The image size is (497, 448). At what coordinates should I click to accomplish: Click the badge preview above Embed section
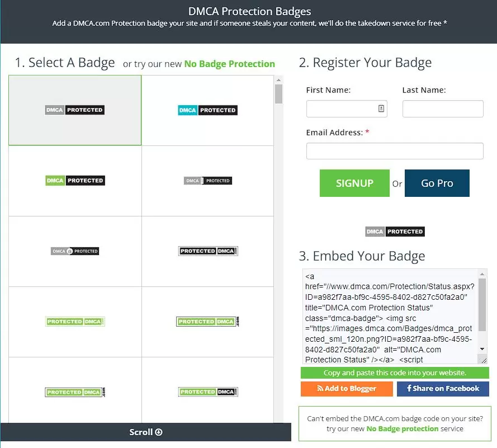point(394,232)
